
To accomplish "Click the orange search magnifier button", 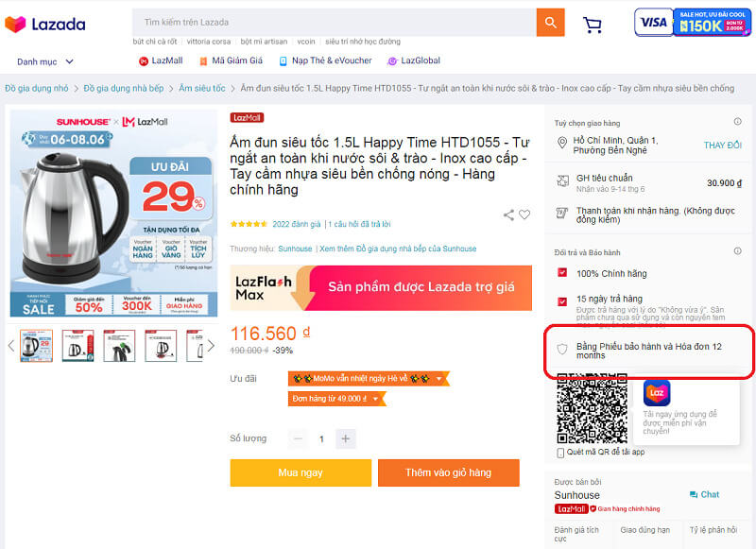I will (550, 22).
